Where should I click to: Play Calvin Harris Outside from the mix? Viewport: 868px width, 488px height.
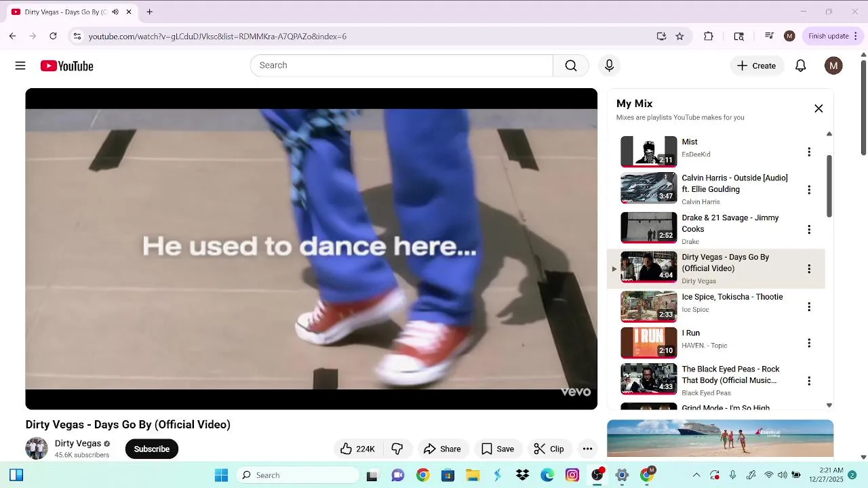pos(649,189)
